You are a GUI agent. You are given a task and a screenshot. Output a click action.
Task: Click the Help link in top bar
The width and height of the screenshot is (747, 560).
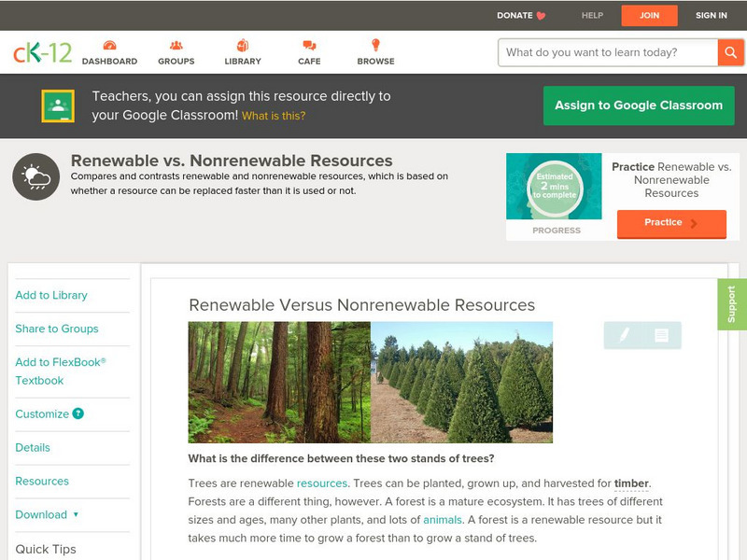[592, 16]
